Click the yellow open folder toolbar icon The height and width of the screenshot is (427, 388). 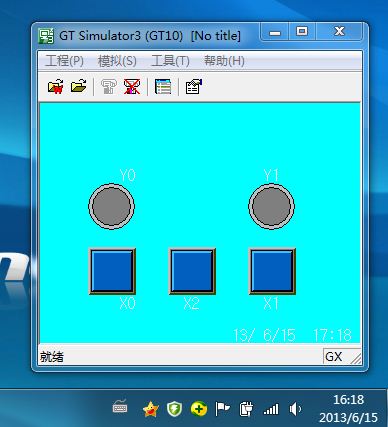tap(79, 86)
